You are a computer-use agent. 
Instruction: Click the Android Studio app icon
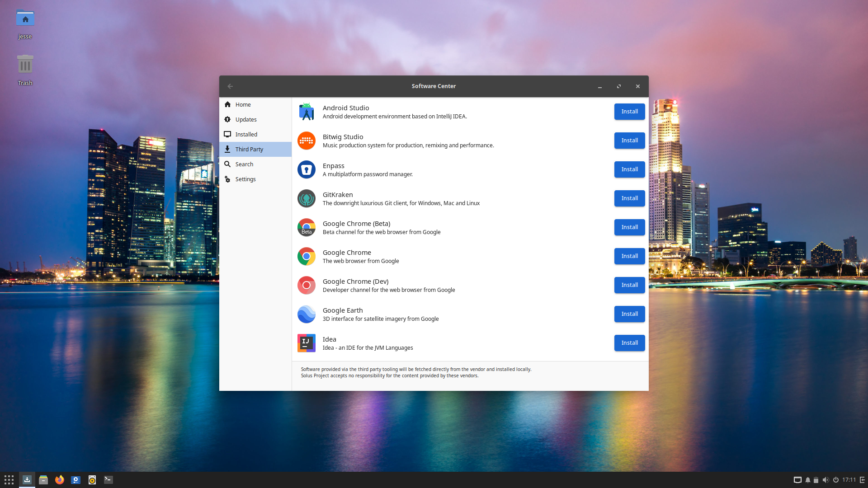pos(307,112)
